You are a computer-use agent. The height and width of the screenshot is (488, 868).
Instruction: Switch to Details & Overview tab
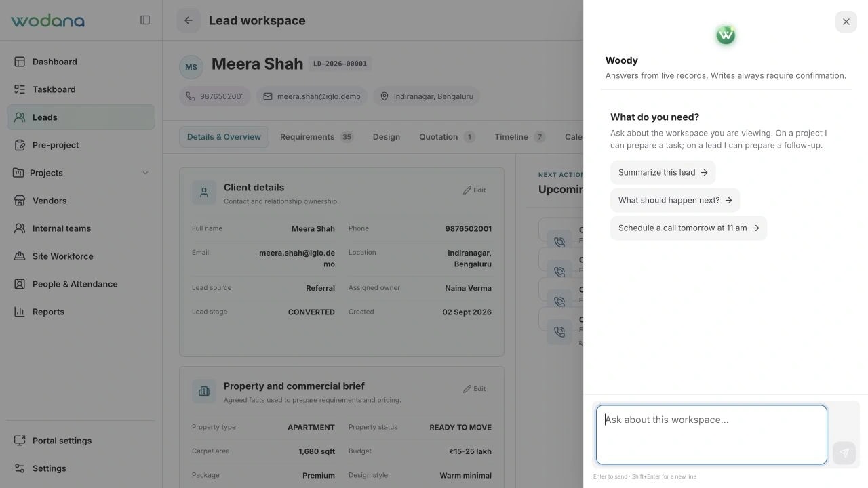point(224,137)
